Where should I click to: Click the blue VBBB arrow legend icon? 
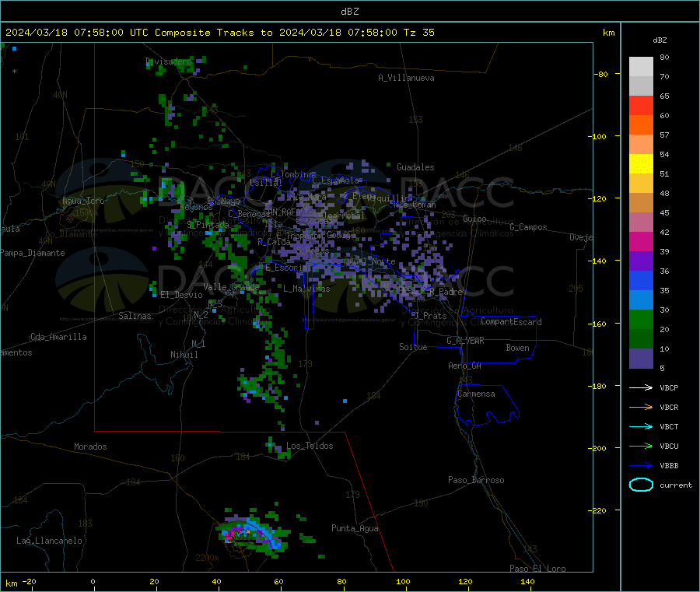pos(641,466)
